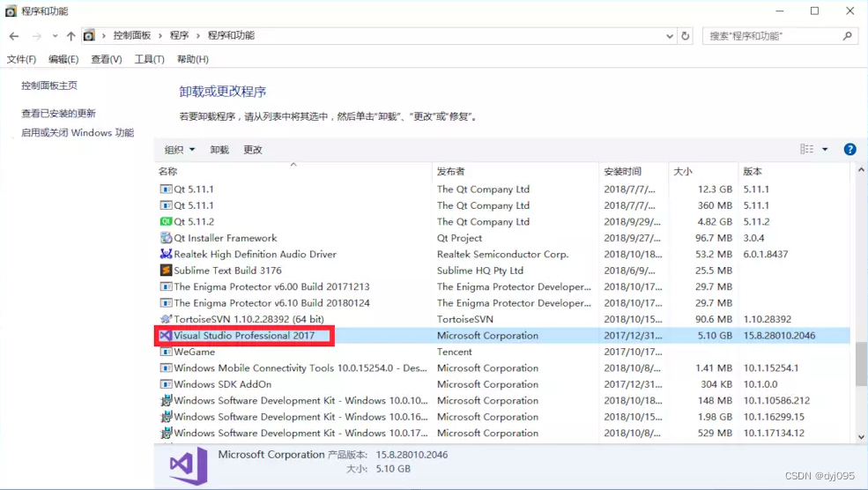Sort by 名称 column header
The width and height of the screenshot is (868, 490).
click(x=168, y=172)
